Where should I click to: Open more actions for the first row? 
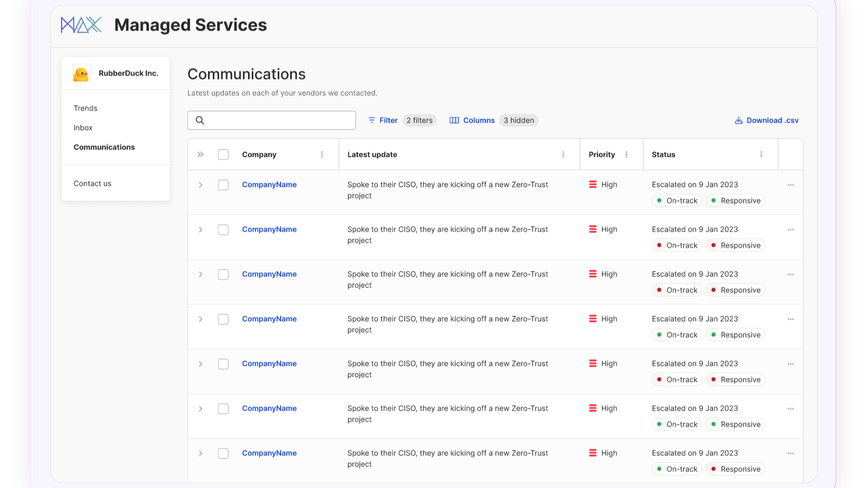791,185
